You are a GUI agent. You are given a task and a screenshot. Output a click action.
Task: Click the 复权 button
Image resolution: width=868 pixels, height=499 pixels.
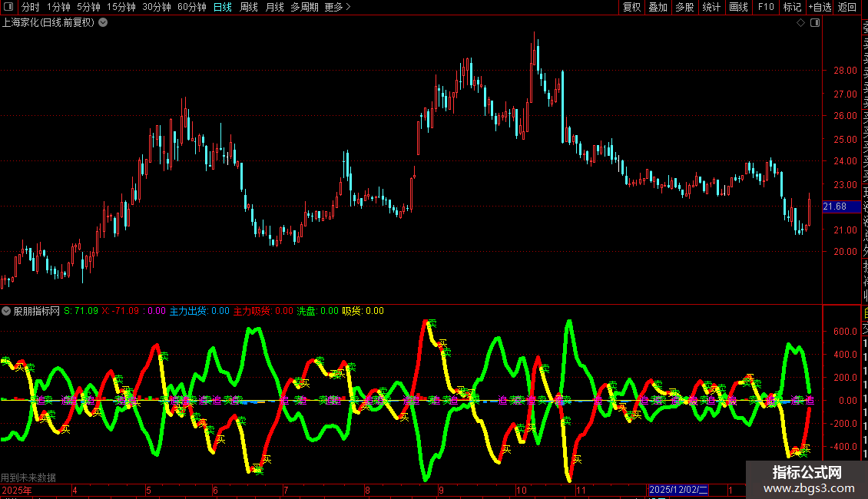631,7
